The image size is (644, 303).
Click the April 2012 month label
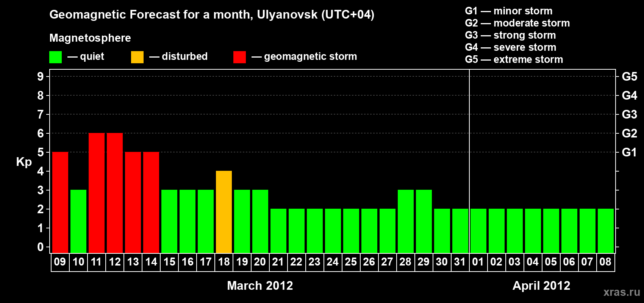tap(541, 286)
